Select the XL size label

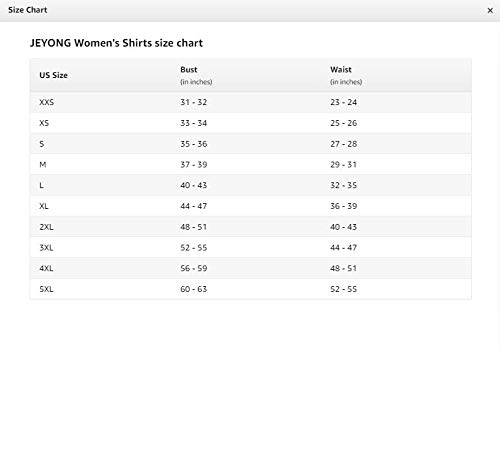coord(44,206)
